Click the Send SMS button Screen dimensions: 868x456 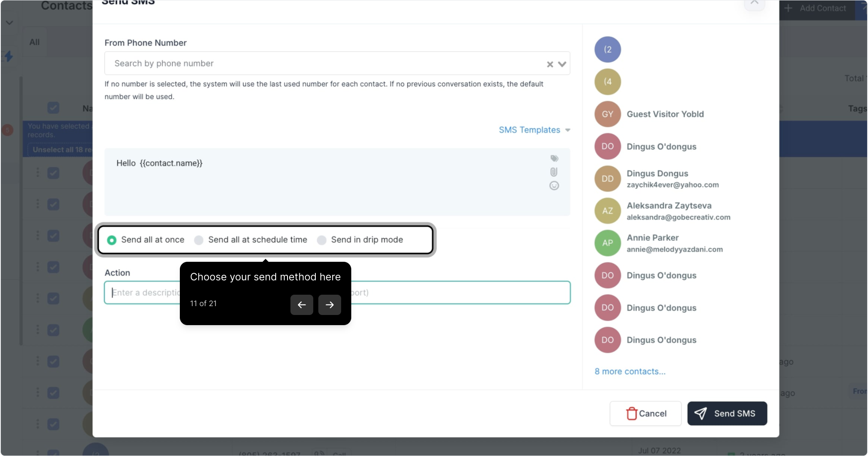click(x=727, y=413)
